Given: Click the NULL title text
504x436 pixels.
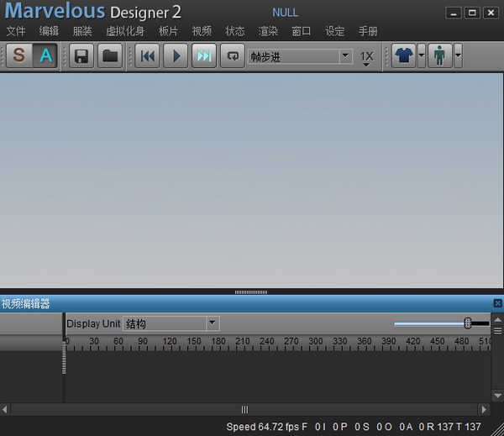Looking at the screenshot, I should pos(285,13).
